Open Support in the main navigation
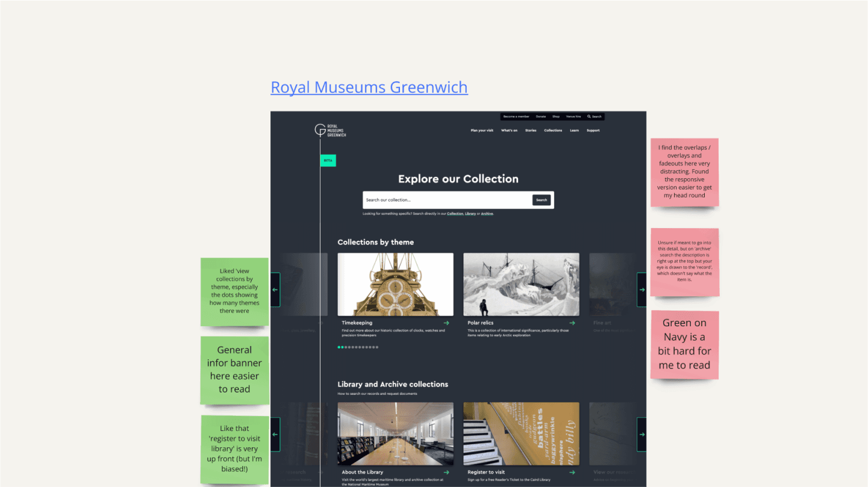 click(593, 131)
